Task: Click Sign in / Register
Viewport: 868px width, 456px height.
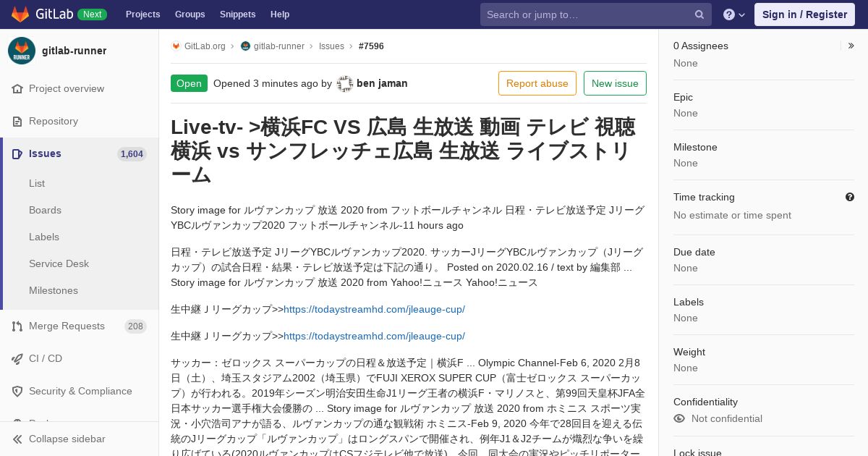Action: (804, 14)
